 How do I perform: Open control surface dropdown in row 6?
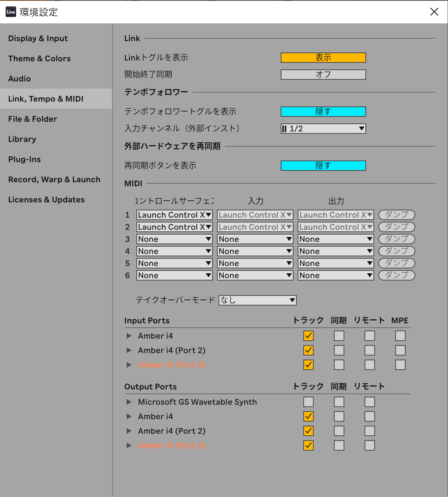175,275
